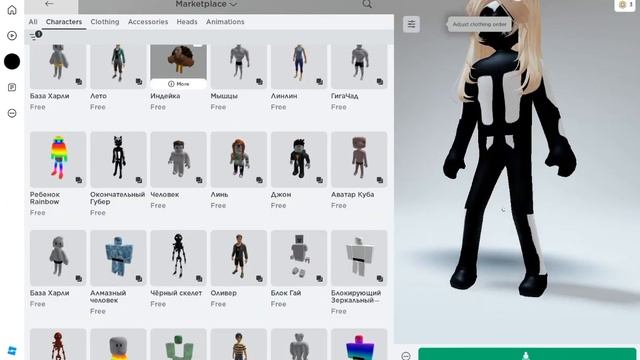The height and width of the screenshot is (360, 640).
Task: Click the bundle icon on Аватар Куба item
Action: (380, 180)
